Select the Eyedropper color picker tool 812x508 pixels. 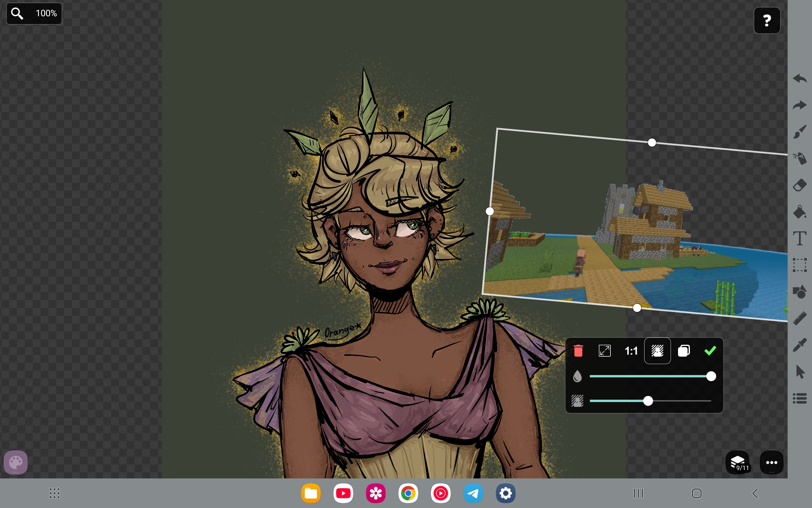[800, 345]
